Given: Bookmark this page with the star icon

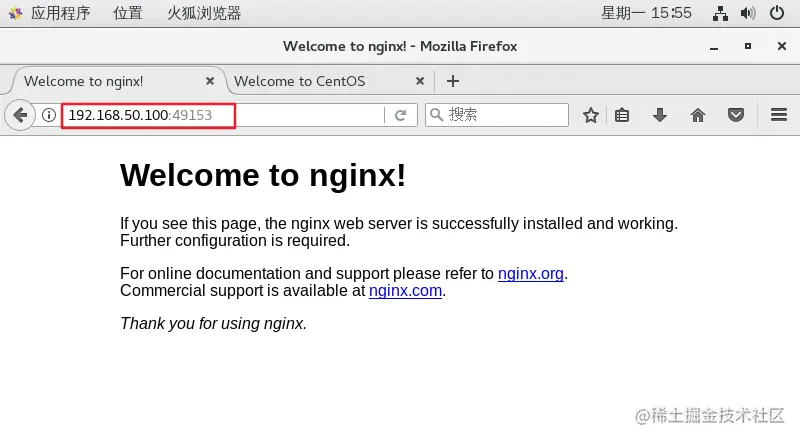Looking at the screenshot, I should [x=591, y=115].
